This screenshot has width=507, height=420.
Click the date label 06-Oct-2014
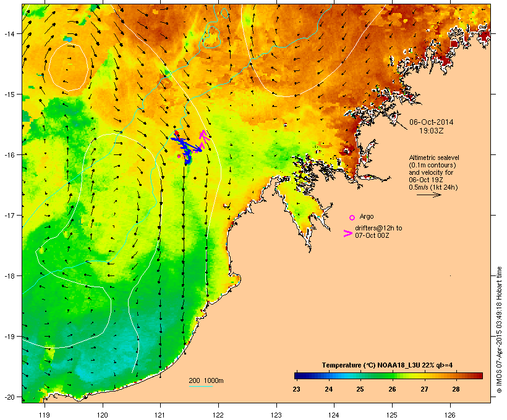point(432,122)
